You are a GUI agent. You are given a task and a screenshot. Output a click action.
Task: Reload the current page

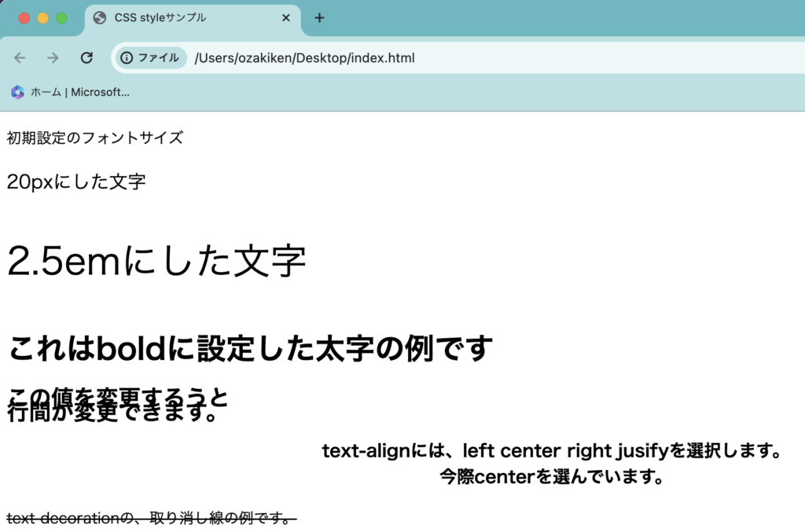click(87, 58)
